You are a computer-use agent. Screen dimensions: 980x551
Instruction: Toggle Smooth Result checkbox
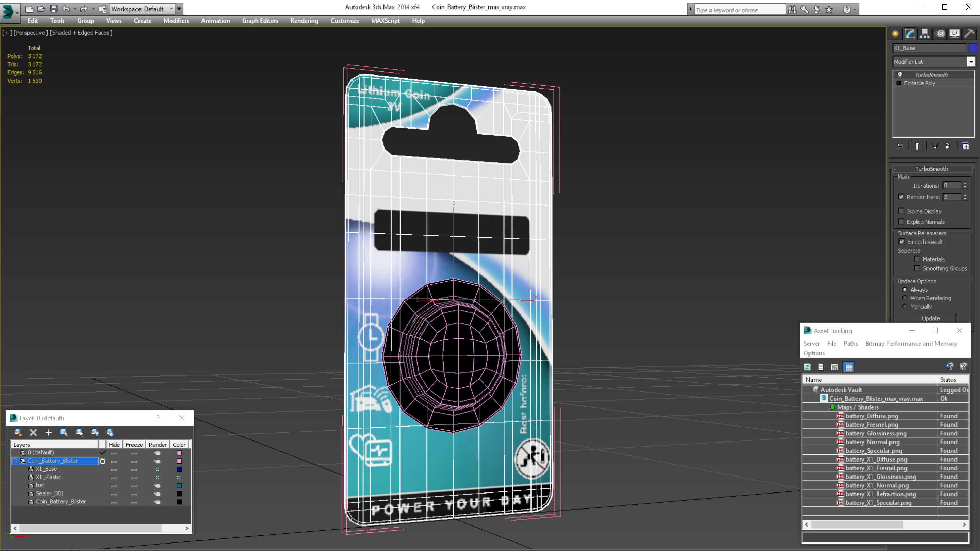(x=902, y=242)
